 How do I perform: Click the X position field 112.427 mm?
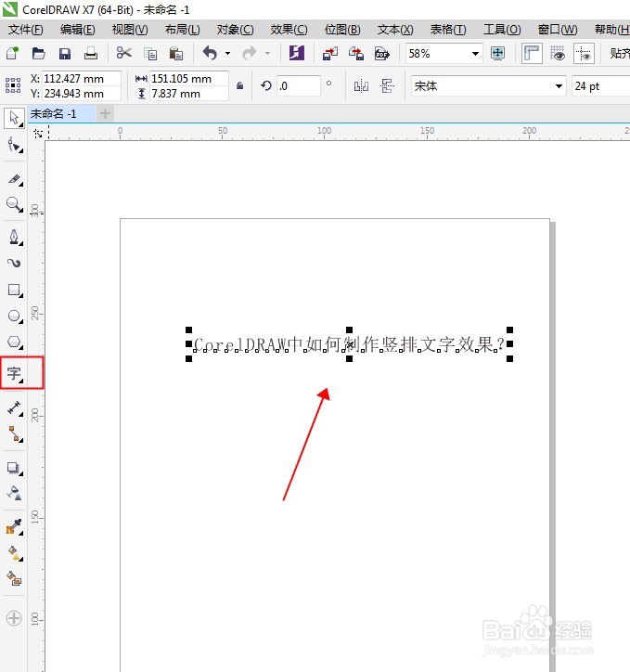pos(82,78)
